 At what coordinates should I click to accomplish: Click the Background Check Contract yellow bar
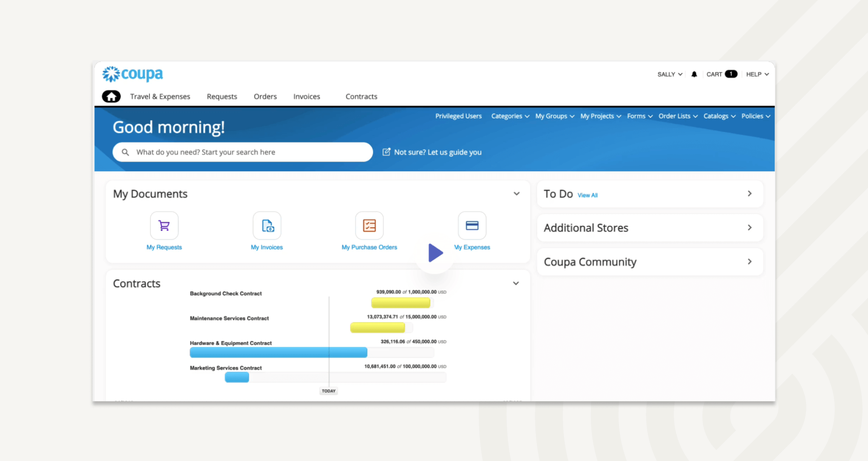coord(401,303)
